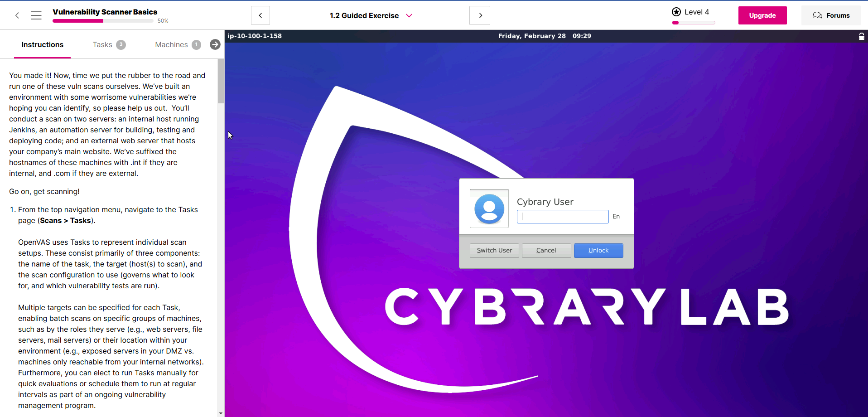Click the Level 4 star badge icon
The width and height of the screenshot is (868, 417).
pyautogui.click(x=676, y=12)
